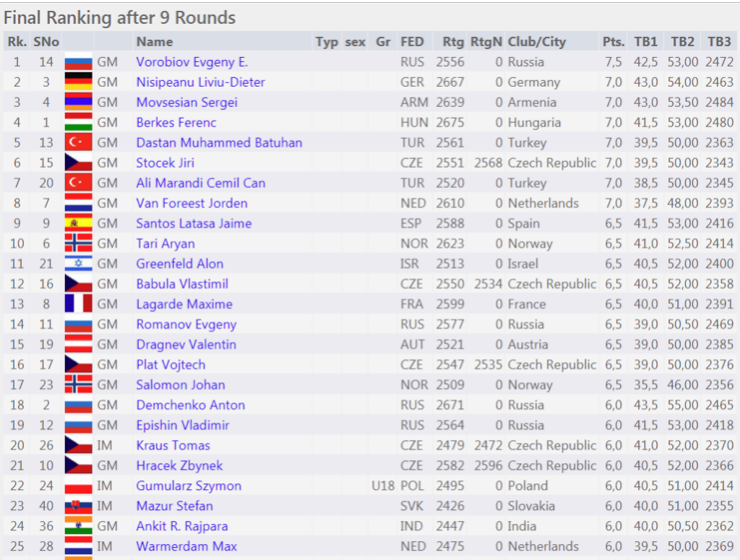Click the Israeli flag beside Greenfeld Alon
The image size is (740, 560).
click(x=78, y=264)
